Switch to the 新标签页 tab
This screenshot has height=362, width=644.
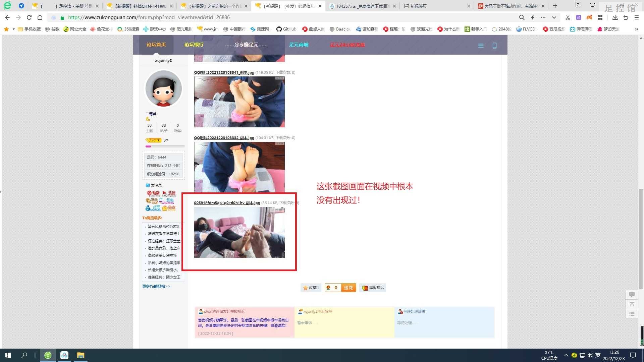(x=437, y=6)
